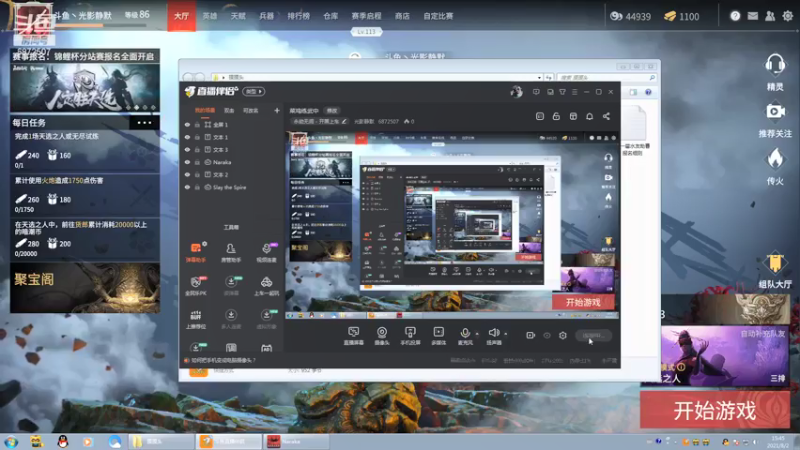
Task: Toggle lock on 全屏 1 source
Action: [197, 124]
